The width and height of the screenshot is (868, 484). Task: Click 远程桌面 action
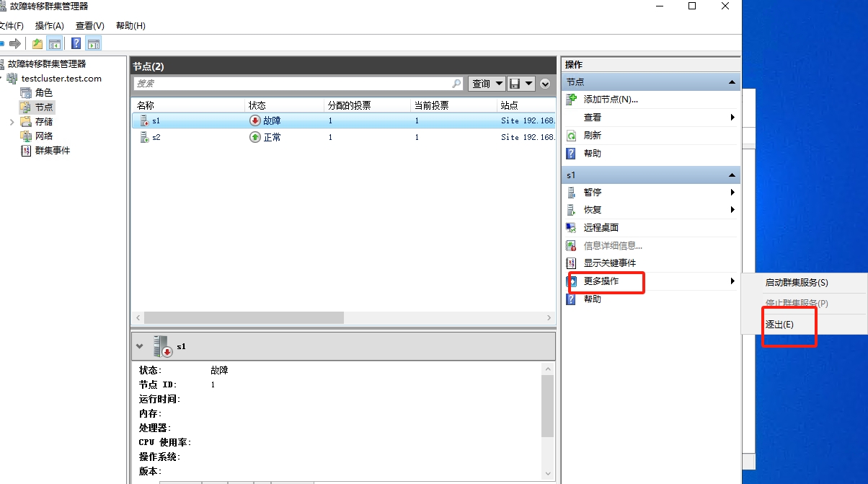click(601, 228)
